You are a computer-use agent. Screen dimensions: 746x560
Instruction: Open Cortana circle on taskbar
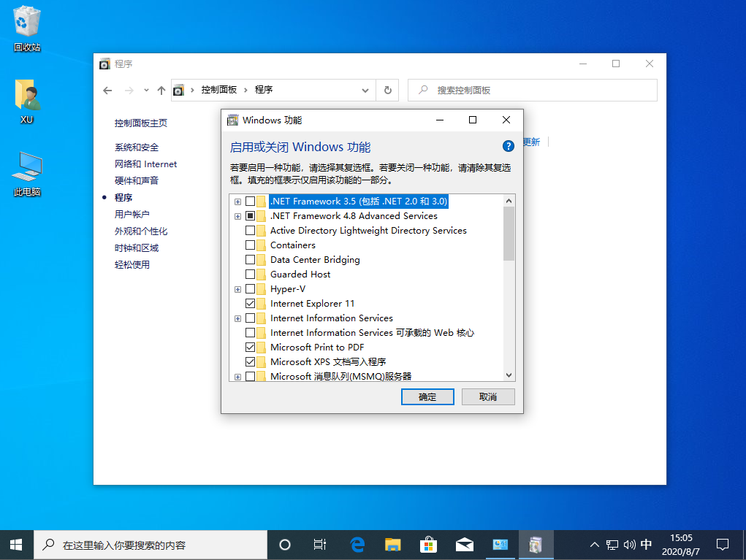pyautogui.click(x=284, y=545)
